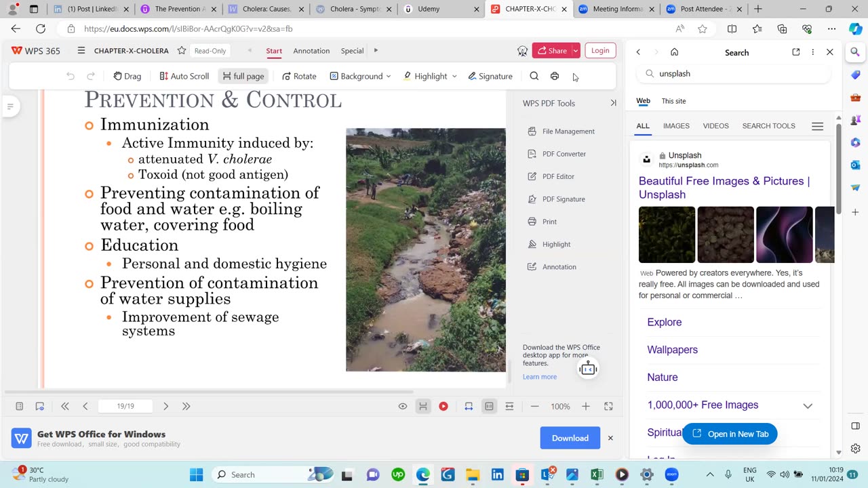The image size is (868, 488).
Task: Choose Print in PDF Tools panel
Action: pyautogui.click(x=542, y=222)
